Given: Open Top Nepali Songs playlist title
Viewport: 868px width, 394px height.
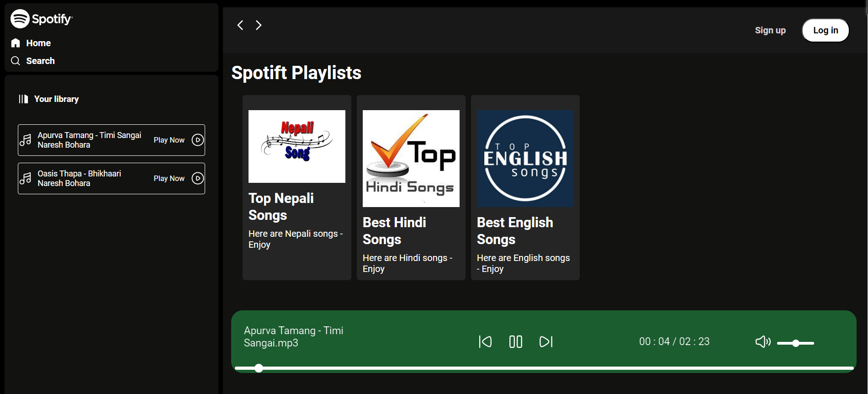Looking at the screenshot, I should 281,207.
